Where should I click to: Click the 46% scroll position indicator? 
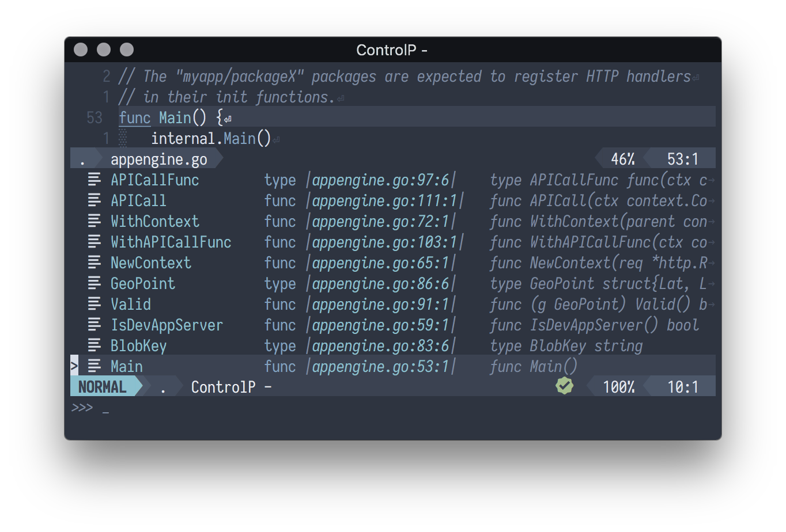[x=622, y=159]
